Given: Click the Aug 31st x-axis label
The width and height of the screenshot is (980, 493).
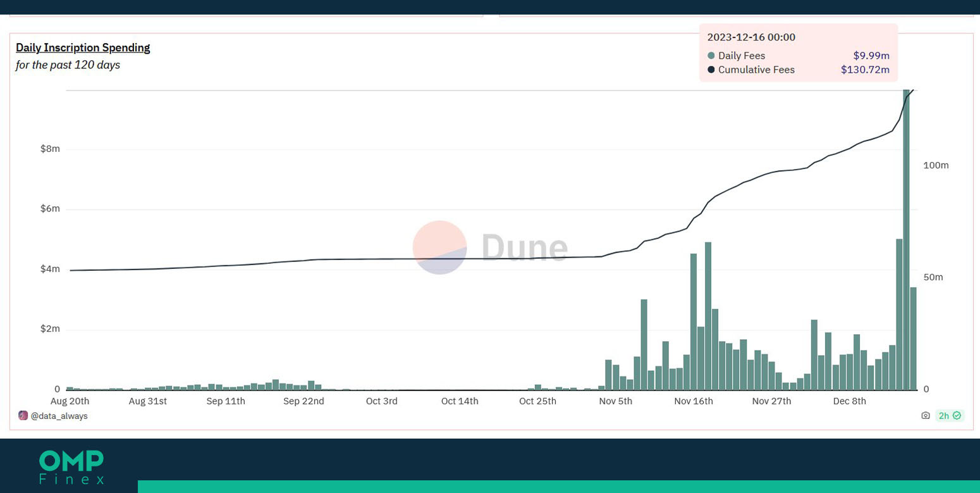Looking at the screenshot, I should [x=147, y=401].
